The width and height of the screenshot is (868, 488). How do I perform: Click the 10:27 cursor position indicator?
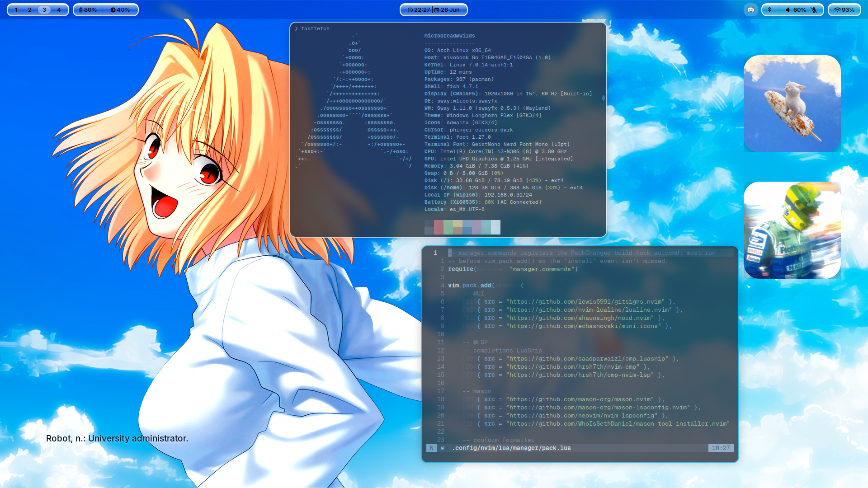pos(721,448)
